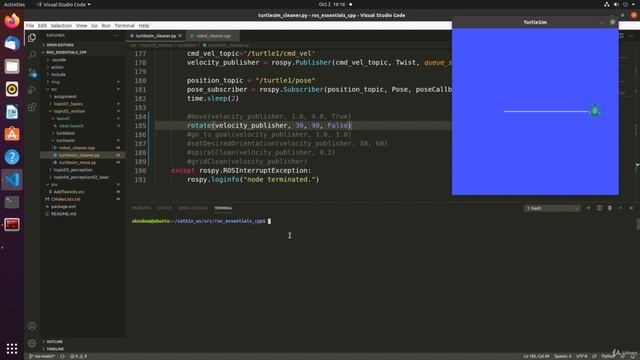640x360 pixels.
Task: Open the Terminal menu
Action: [124, 25]
